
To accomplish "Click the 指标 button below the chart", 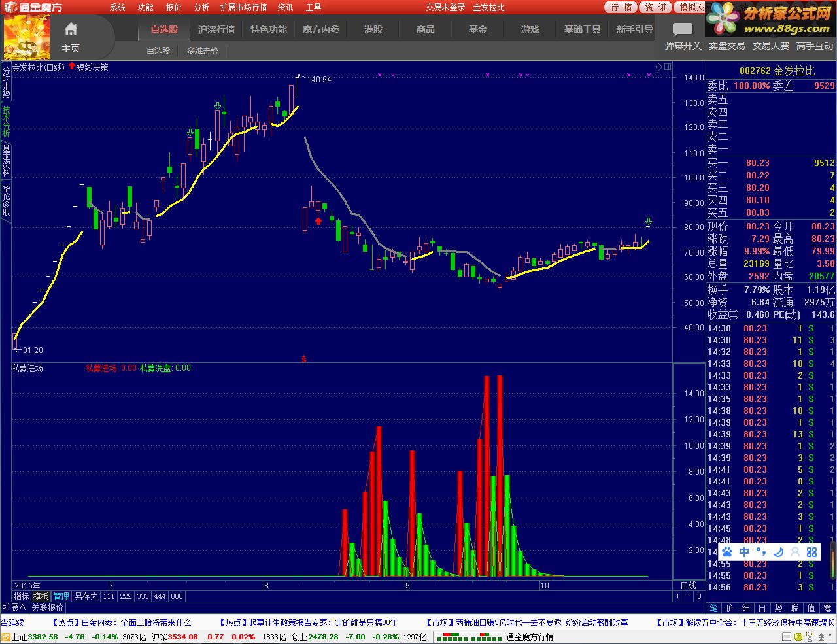I will coord(22,596).
